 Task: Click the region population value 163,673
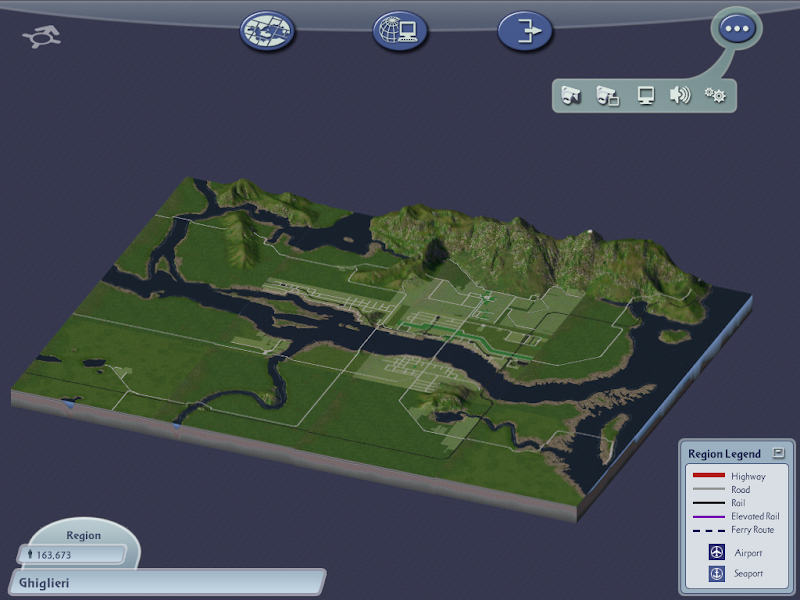click(54, 555)
